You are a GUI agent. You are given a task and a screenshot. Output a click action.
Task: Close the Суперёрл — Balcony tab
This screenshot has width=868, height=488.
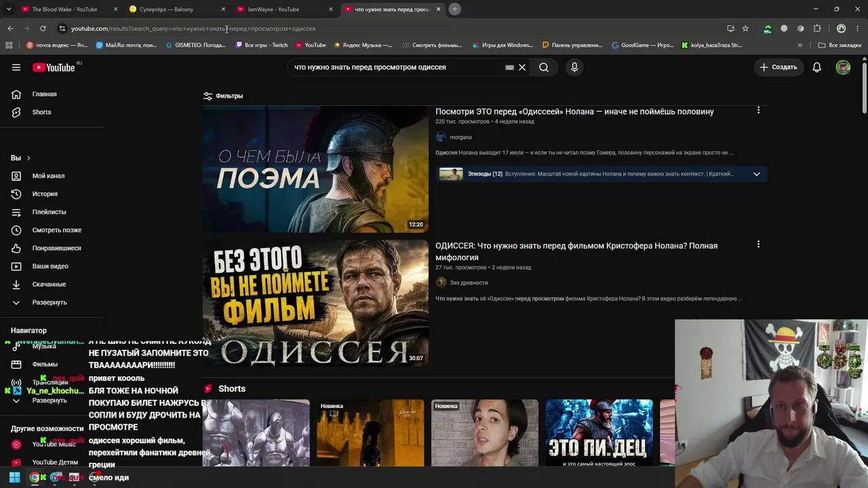tap(223, 9)
